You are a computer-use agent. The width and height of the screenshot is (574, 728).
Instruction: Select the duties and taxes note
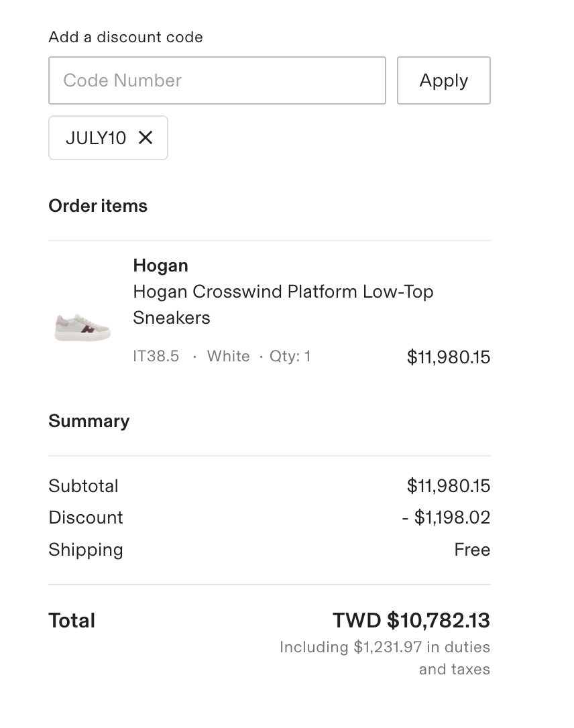[384, 658]
